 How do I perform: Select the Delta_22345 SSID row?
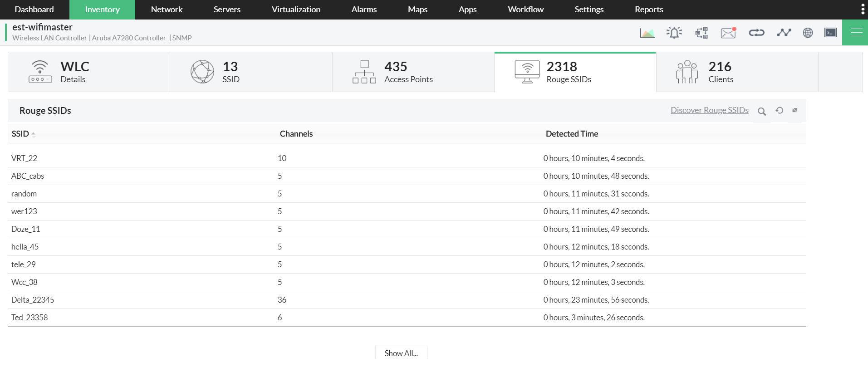click(33, 300)
